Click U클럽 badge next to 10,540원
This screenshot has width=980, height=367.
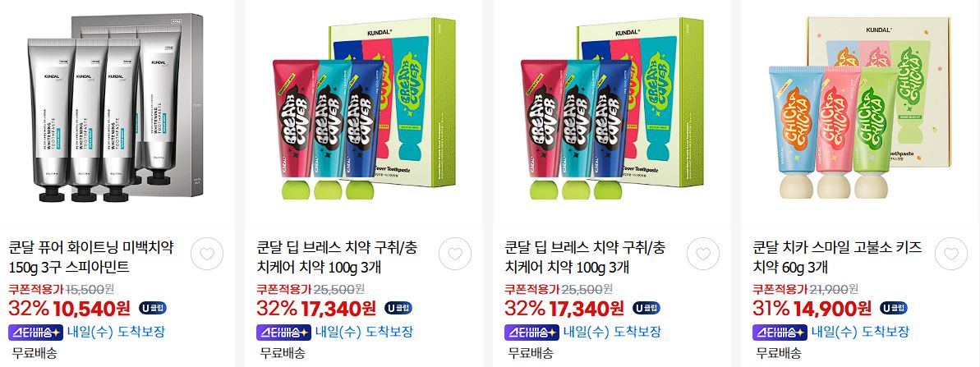(153, 308)
